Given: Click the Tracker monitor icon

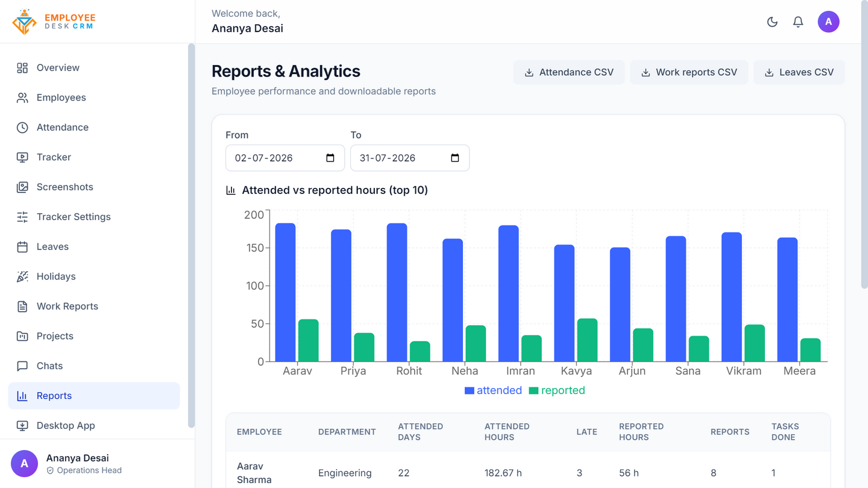Looking at the screenshot, I should (x=22, y=157).
